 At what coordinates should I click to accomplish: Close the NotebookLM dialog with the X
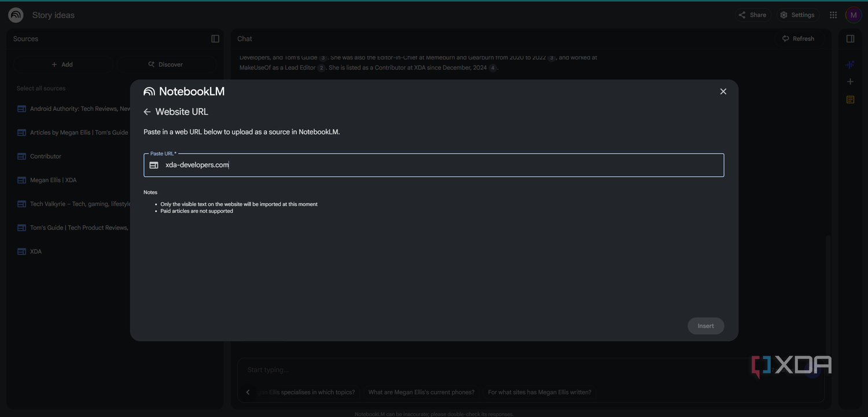pos(723,92)
